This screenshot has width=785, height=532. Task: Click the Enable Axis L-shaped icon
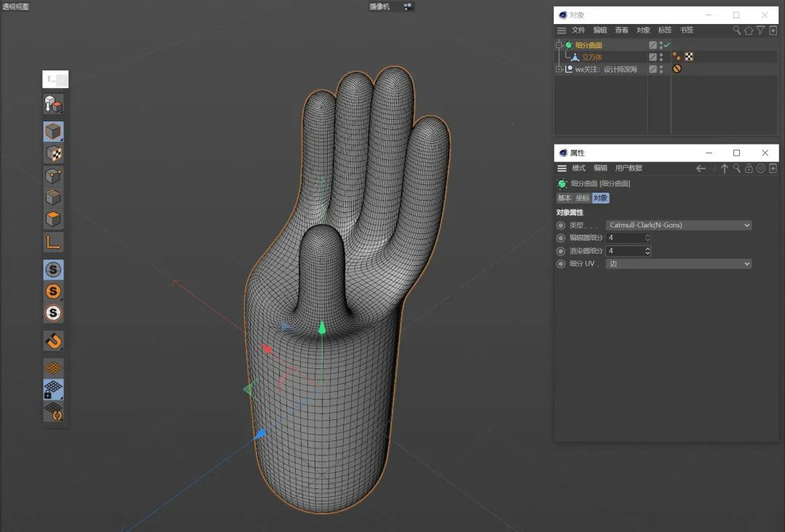[54, 242]
